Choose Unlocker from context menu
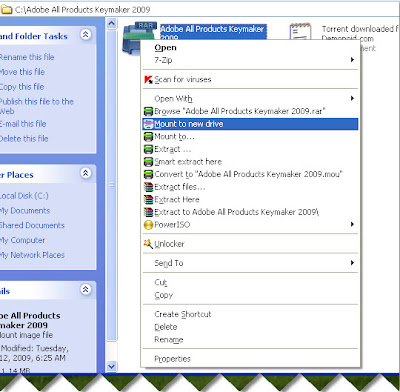Viewport: 400px width, 392px height. point(250,244)
